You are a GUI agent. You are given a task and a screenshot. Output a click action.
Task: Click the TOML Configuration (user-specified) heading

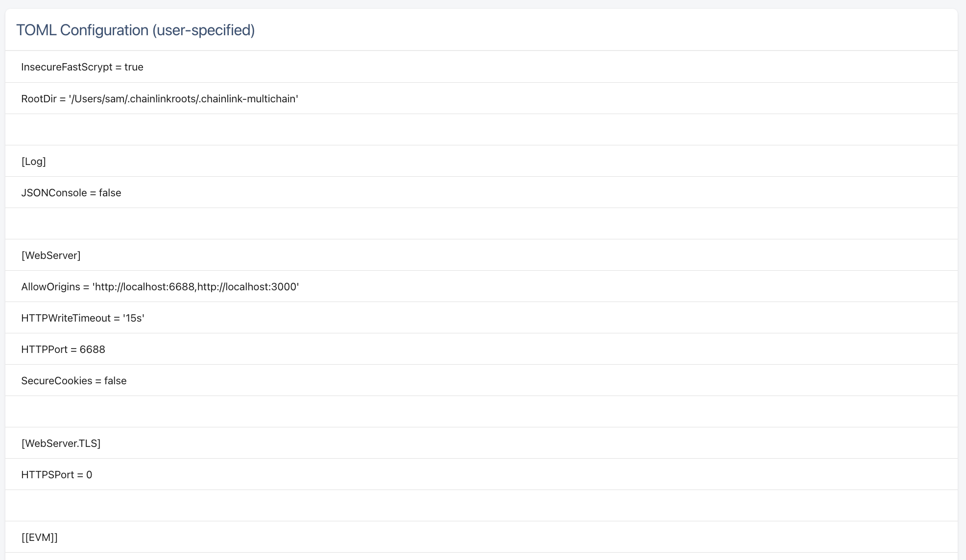pos(135,30)
